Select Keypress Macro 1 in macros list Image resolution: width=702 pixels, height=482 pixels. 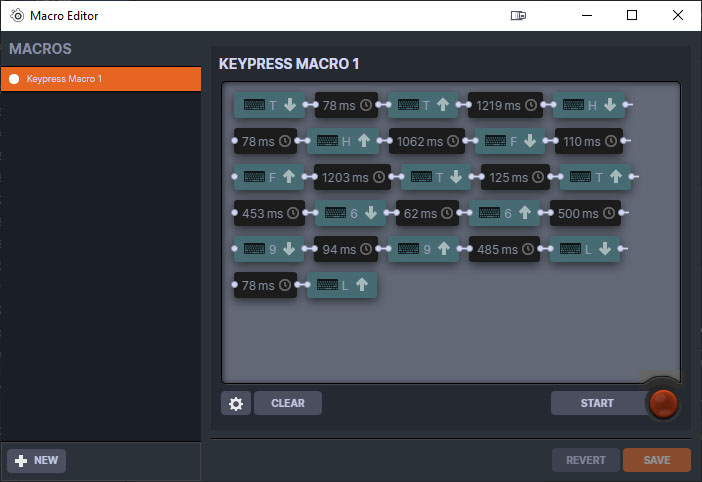pos(101,79)
